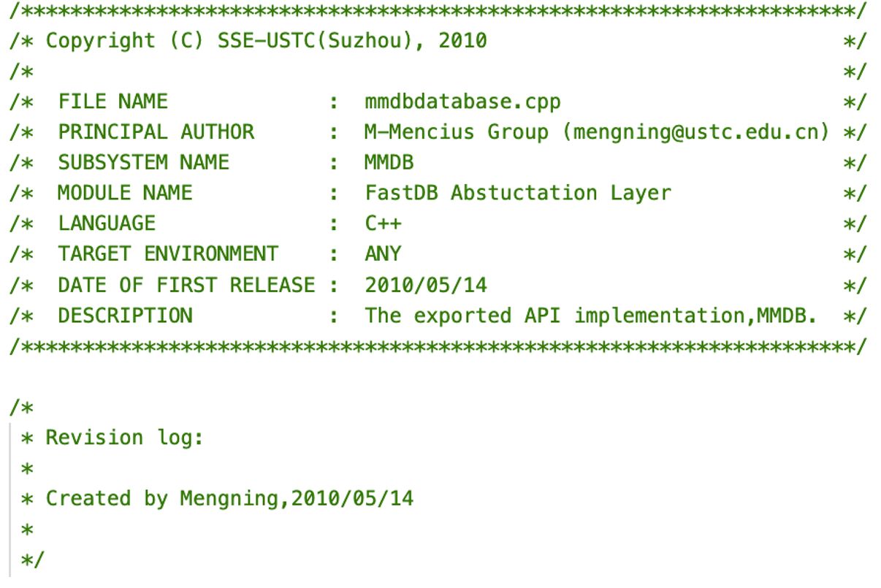Click the Copyright (C) SSE-USTC(Suzhou) line
Image resolution: width=881 pixels, height=588 pixels.
click(x=266, y=41)
